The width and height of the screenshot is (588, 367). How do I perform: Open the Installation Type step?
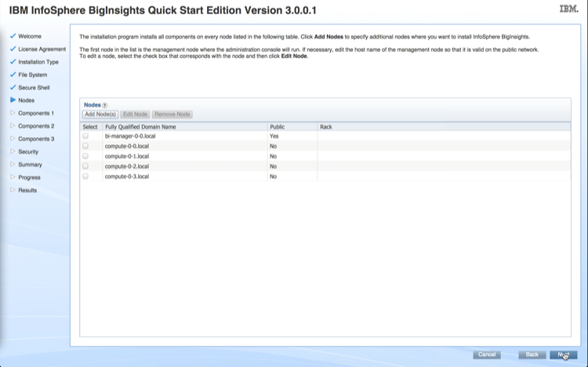tap(38, 62)
